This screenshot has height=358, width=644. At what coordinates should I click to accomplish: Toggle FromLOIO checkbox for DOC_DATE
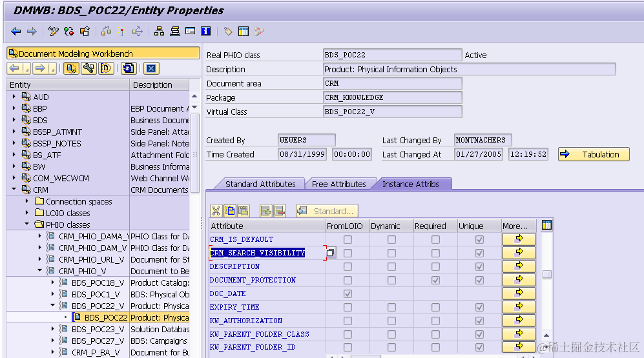[x=348, y=293]
